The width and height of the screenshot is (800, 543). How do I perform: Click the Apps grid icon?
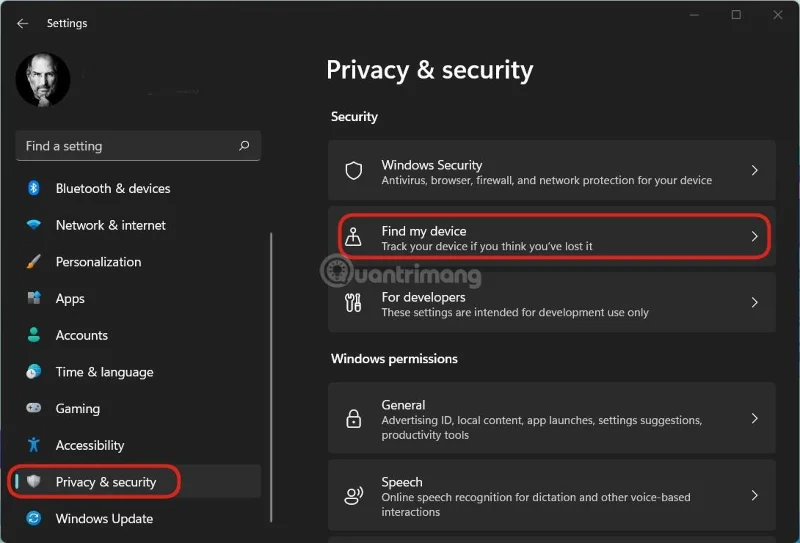[34, 298]
